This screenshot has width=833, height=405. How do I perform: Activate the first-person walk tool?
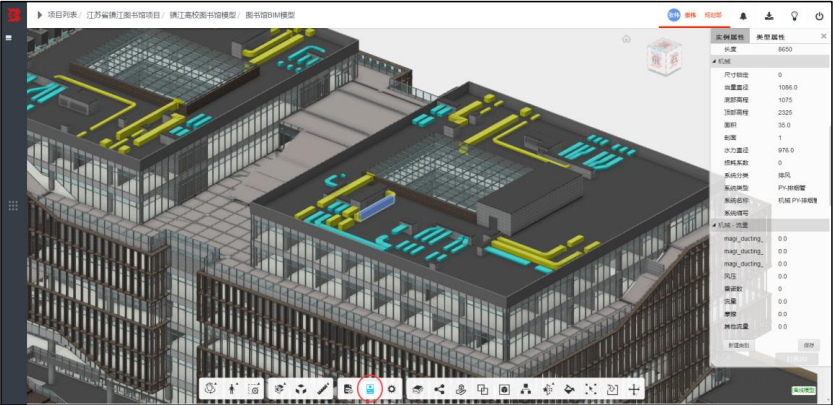pyautogui.click(x=233, y=389)
